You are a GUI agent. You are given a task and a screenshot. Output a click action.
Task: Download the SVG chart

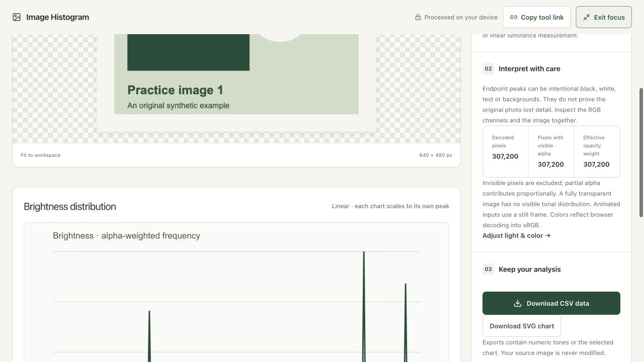pyautogui.click(x=522, y=326)
